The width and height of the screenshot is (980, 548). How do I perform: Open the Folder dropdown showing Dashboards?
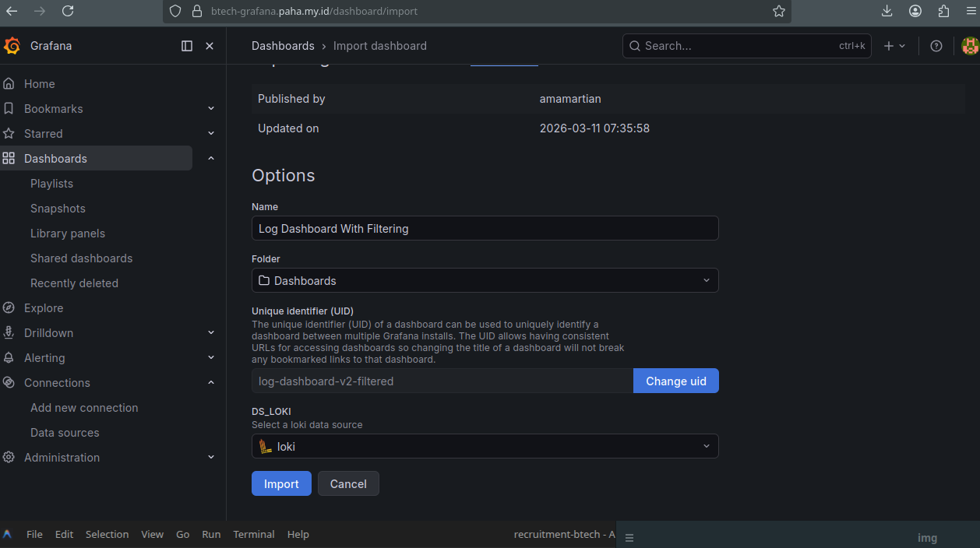point(485,280)
